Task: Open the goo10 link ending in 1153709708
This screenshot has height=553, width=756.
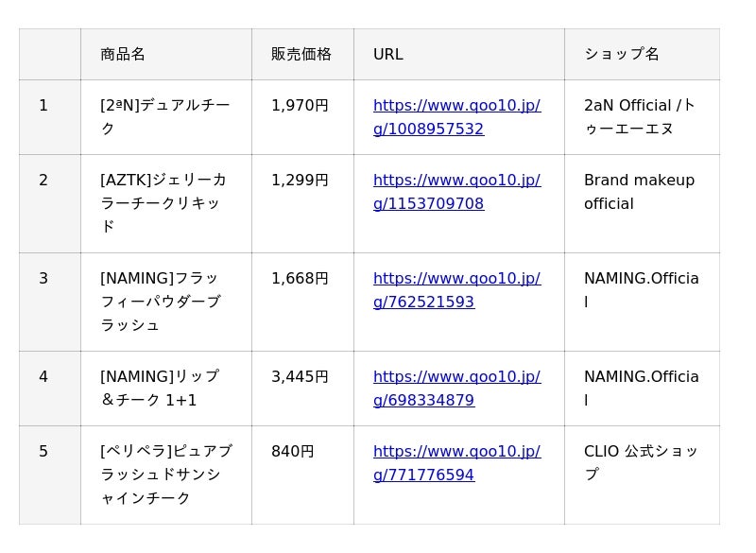Action: click(456, 192)
